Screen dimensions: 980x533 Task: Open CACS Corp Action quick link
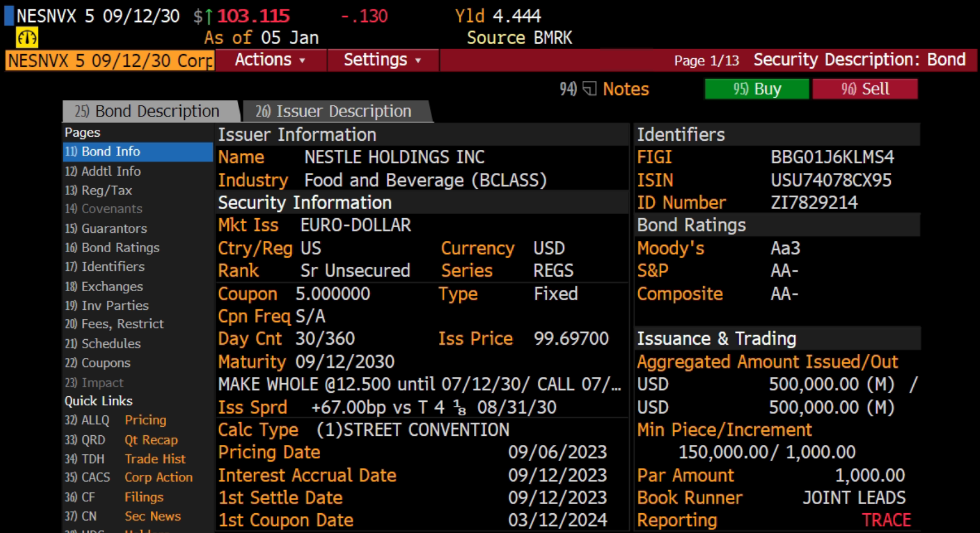tap(129, 477)
